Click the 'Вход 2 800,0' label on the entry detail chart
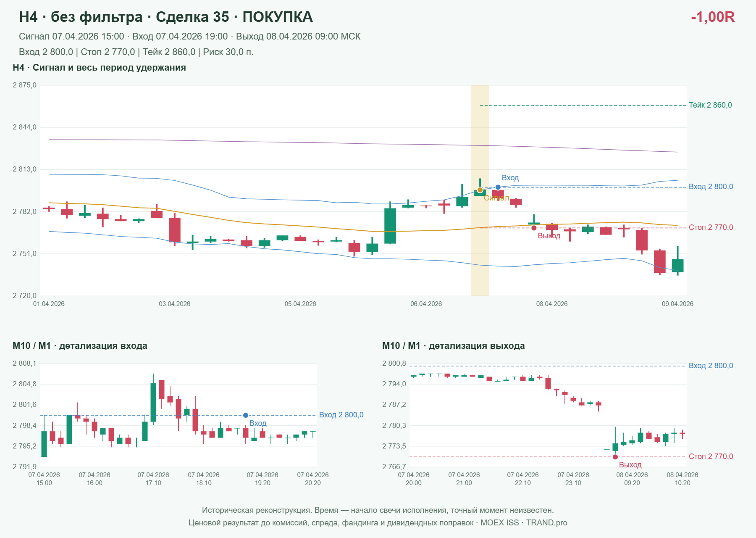Viewport: 756px width, 538px height. click(x=341, y=415)
